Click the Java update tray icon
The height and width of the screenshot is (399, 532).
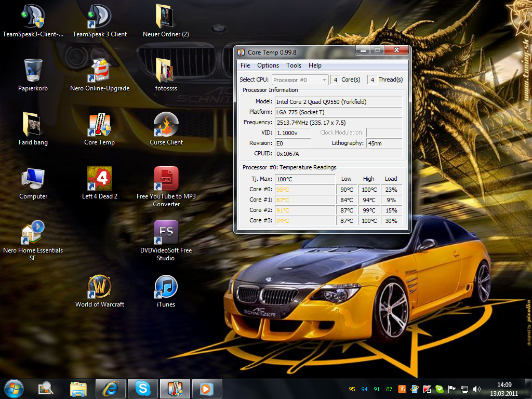click(x=402, y=389)
